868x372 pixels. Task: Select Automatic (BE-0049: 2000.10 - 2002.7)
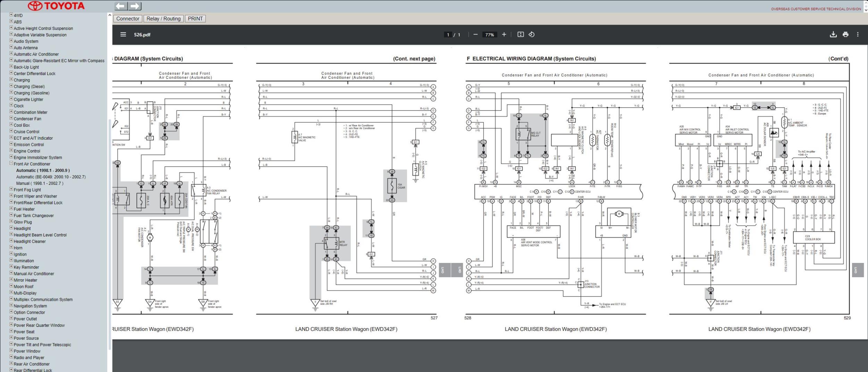pyautogui.click(x=51, y=177)
